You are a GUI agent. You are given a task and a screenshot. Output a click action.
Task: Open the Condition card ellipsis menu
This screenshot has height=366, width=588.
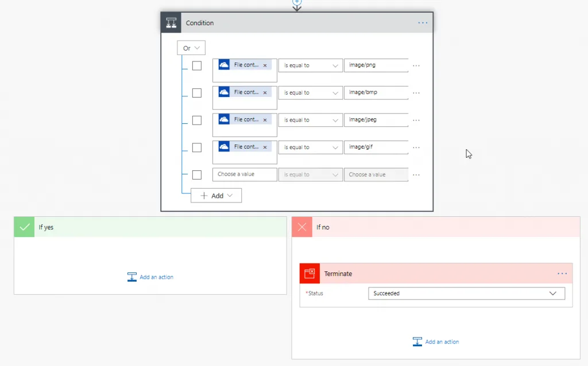(423, 23)
